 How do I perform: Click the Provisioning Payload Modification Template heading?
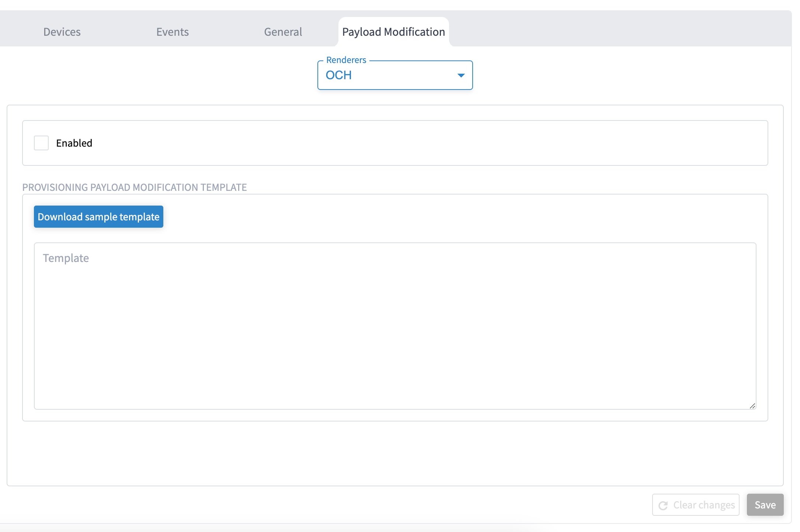click(135, 187)
